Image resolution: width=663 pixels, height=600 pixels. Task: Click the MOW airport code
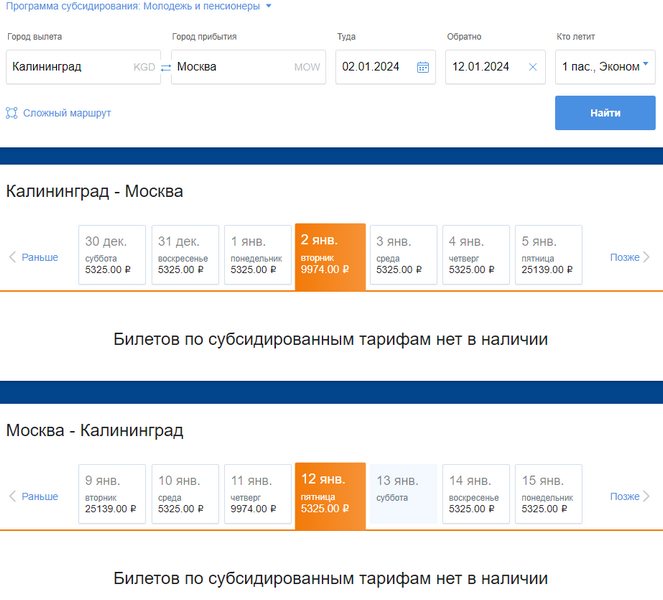[307, 67]
